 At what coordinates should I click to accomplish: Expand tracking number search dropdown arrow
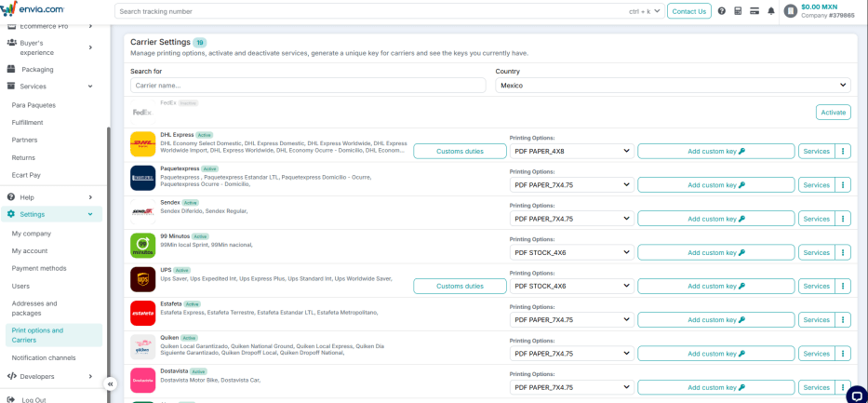point(658,11)
